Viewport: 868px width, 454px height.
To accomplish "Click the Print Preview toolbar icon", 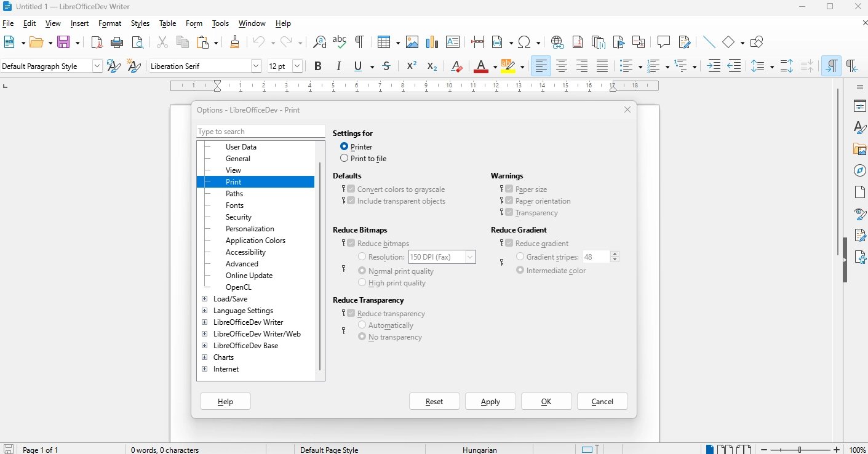I will pyautogui.click(x=138, y=42).
